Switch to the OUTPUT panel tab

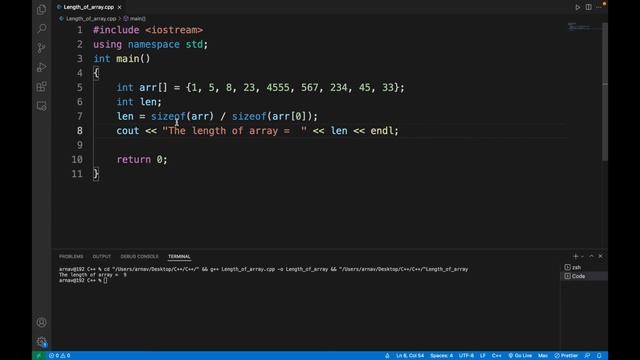coord(102,256)
